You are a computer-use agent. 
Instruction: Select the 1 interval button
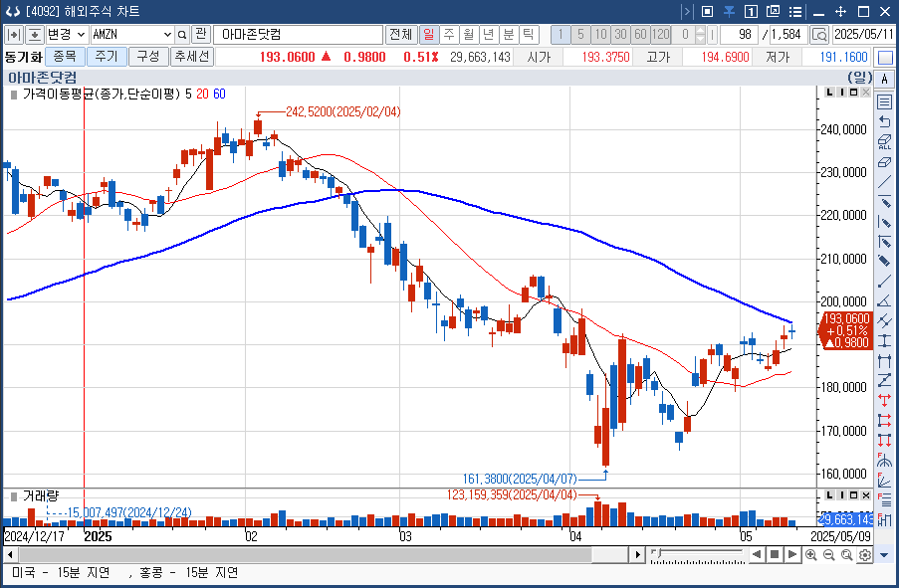pyautogui.click(x=561, y=35)
